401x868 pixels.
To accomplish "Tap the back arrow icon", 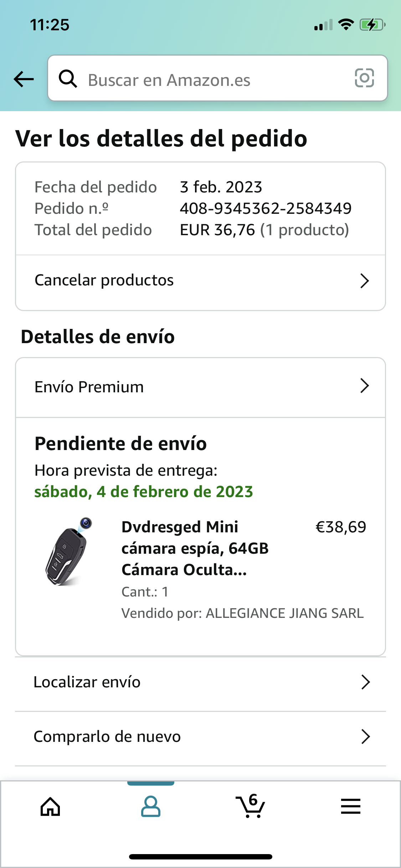I will pos(24,79).
